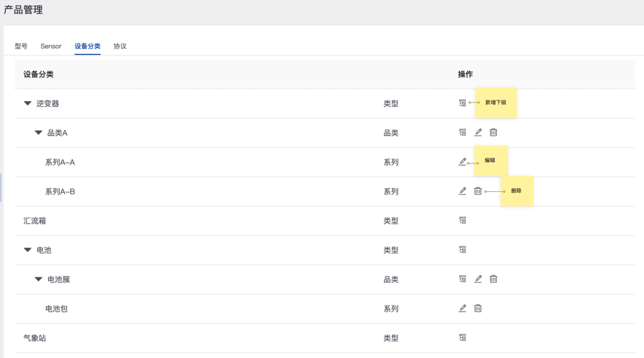Open the Sensor tab
This screenshot has width=644, height=358.
pos(51,46)
